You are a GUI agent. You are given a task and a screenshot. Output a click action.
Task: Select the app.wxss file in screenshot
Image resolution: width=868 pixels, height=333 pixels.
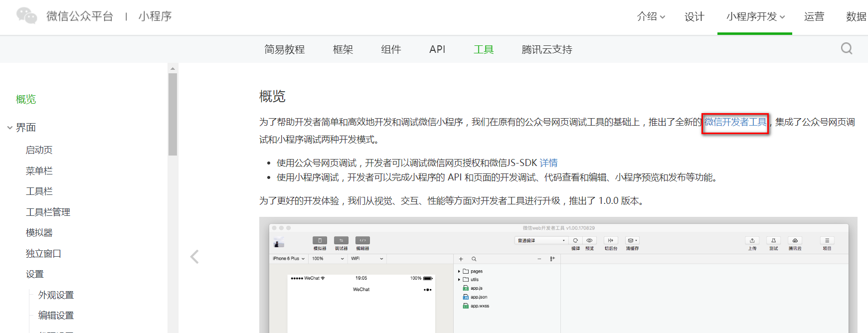(476, 306)
